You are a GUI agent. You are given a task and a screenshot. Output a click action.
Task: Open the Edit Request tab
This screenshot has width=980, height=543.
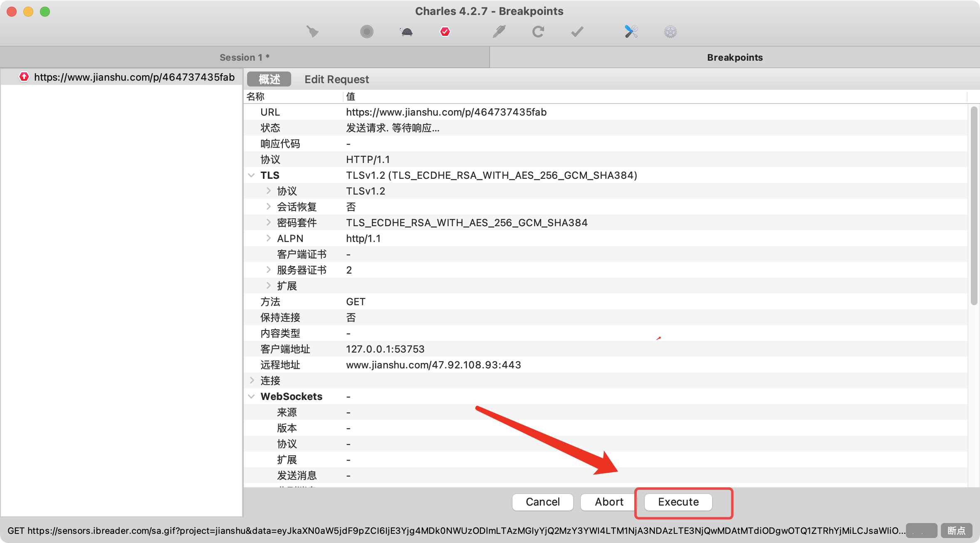click(x=337, y=79)
